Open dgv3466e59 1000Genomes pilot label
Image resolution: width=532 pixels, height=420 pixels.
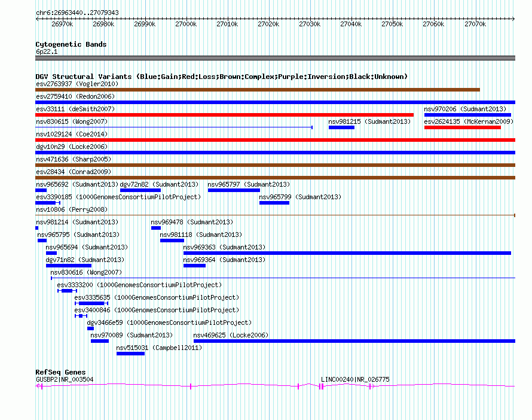169,322
